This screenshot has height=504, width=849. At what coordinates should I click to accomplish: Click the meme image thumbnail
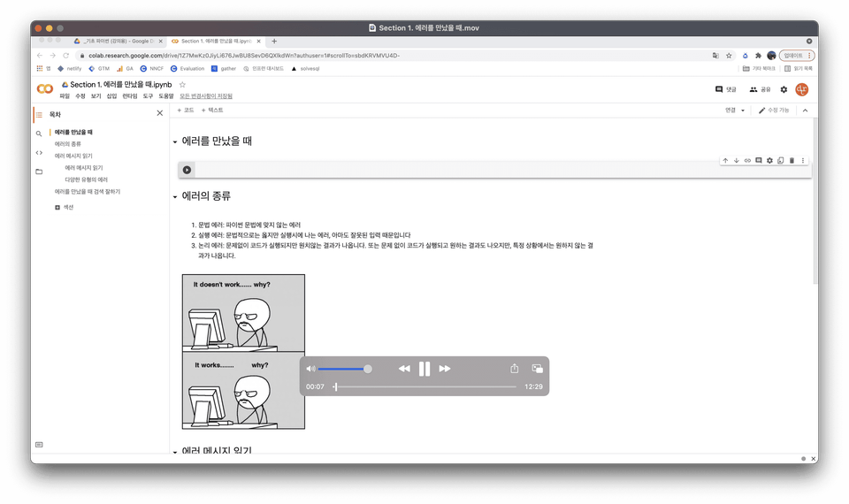(x=244, y=352)
